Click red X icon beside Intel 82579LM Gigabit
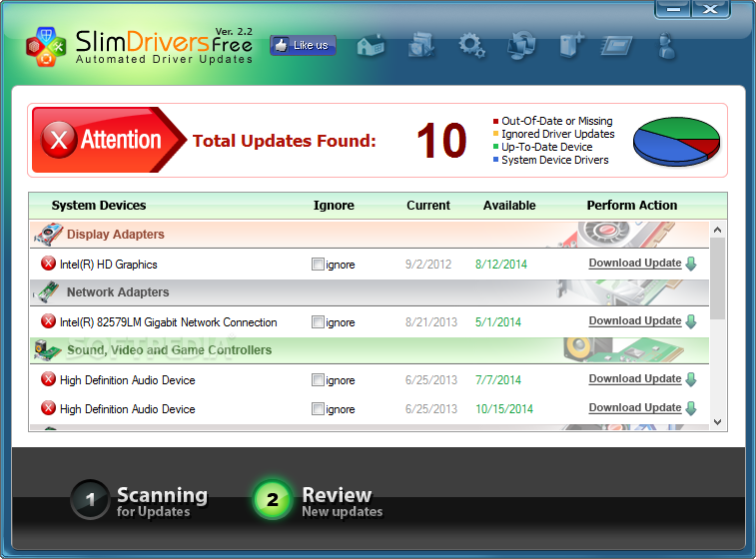This screenshot has width=756, height=559. [x=48, y=321]
